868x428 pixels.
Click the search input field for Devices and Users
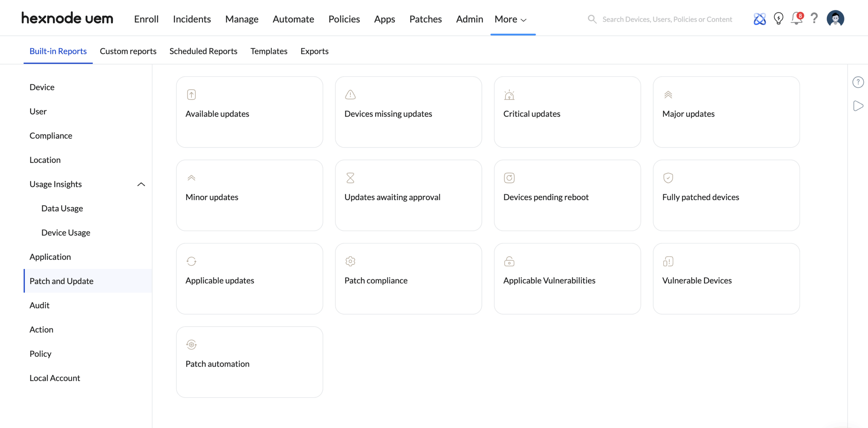coord(667,19)
